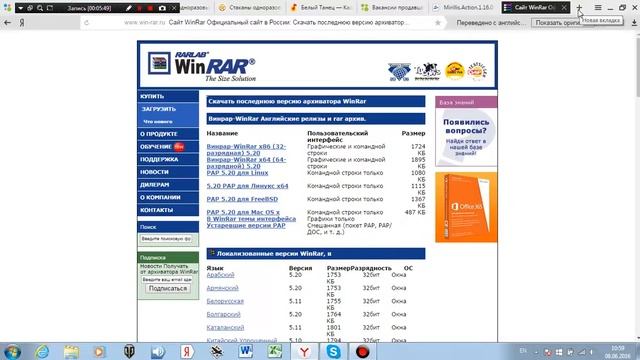Open the recorder toolbar dropdown arrow
Screen dimensions: 640x360
tap(20, 8)
